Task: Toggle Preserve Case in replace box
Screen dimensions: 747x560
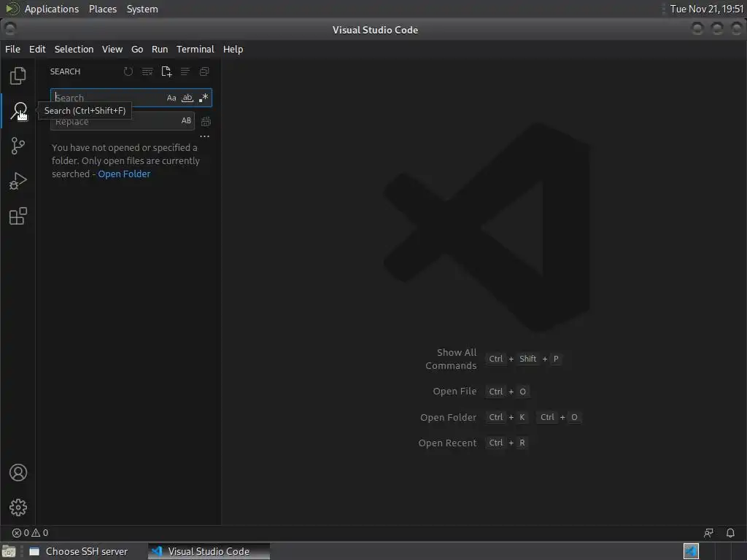Action: pyautogui.click(x=186, y=121)
